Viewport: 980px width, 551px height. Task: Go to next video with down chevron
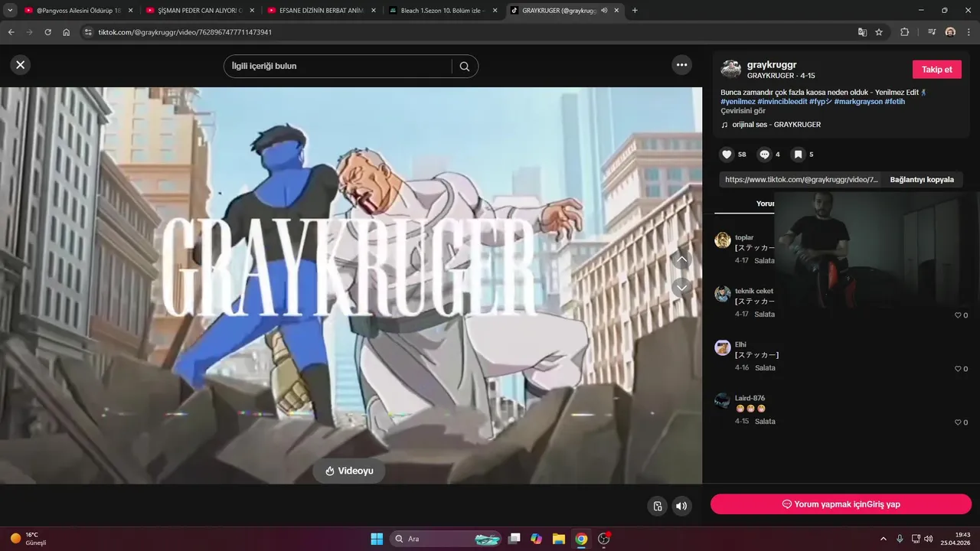tap(682, 288)
